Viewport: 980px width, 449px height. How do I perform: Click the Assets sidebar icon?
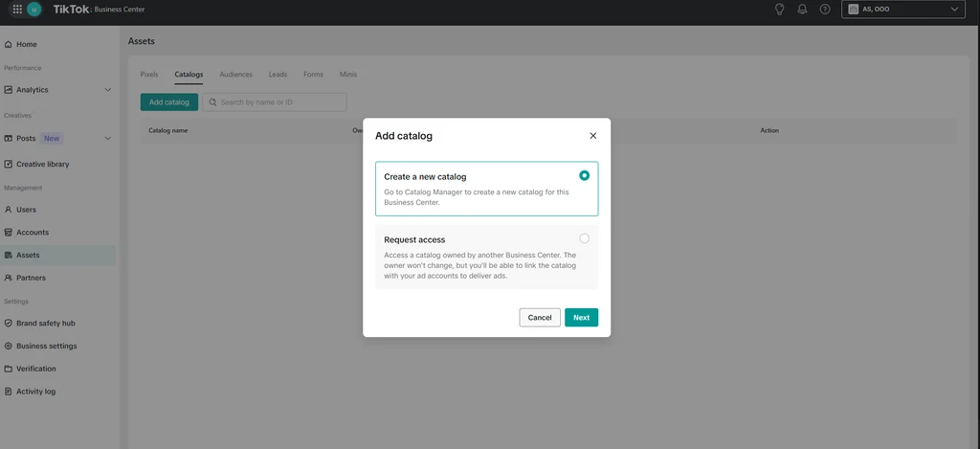[8, 256]
